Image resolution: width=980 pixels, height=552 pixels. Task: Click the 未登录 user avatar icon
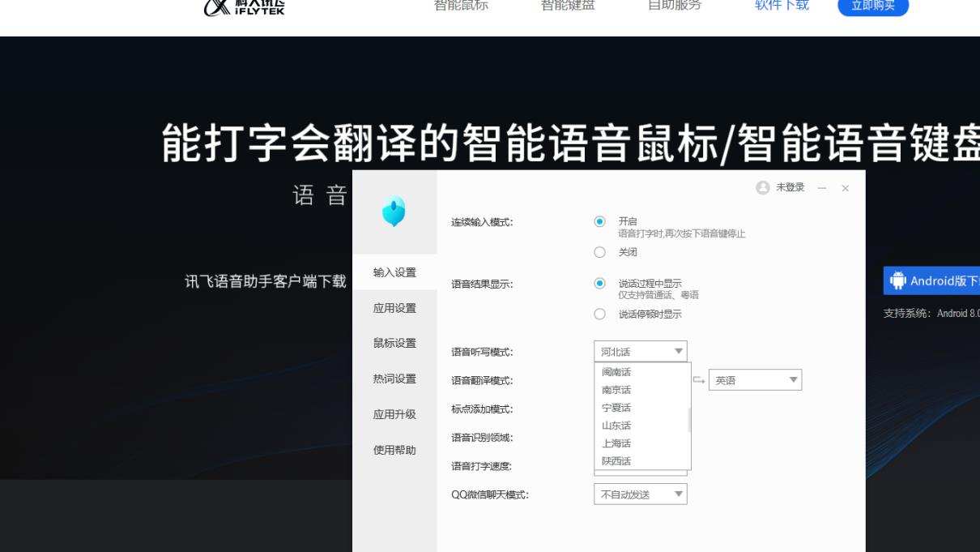click(x=762, y=188)
